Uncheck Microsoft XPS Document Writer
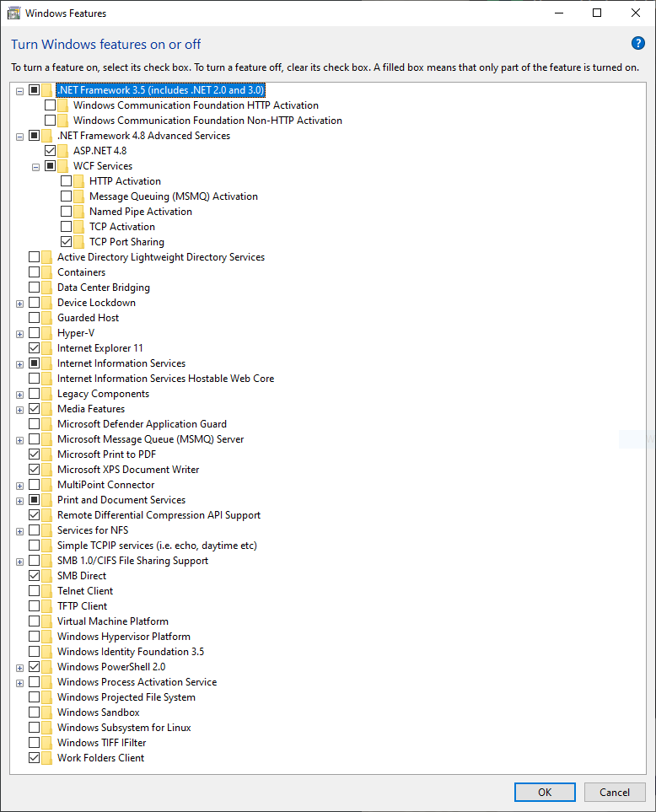This screenshot has height=812, width=656. 35,469
